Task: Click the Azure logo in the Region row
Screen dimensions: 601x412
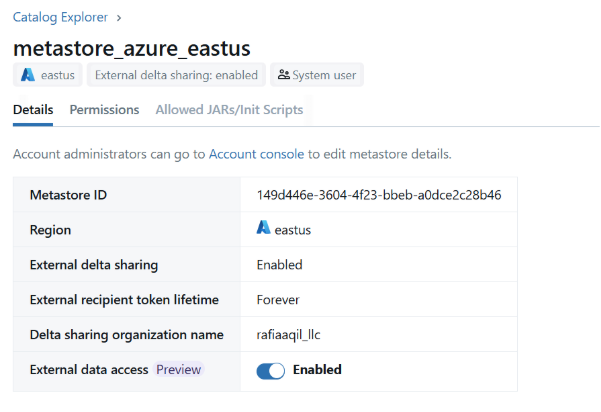Action: tap(264, 229)
